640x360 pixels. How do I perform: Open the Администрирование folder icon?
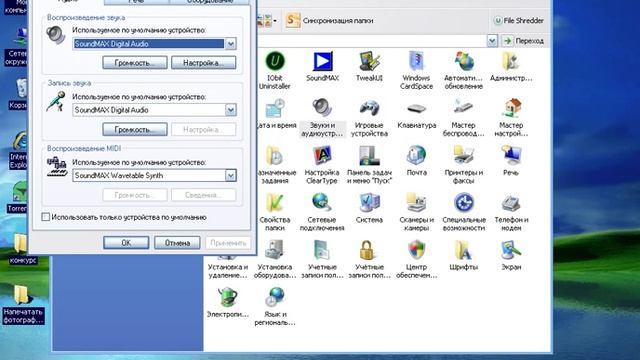coord(511,67)
